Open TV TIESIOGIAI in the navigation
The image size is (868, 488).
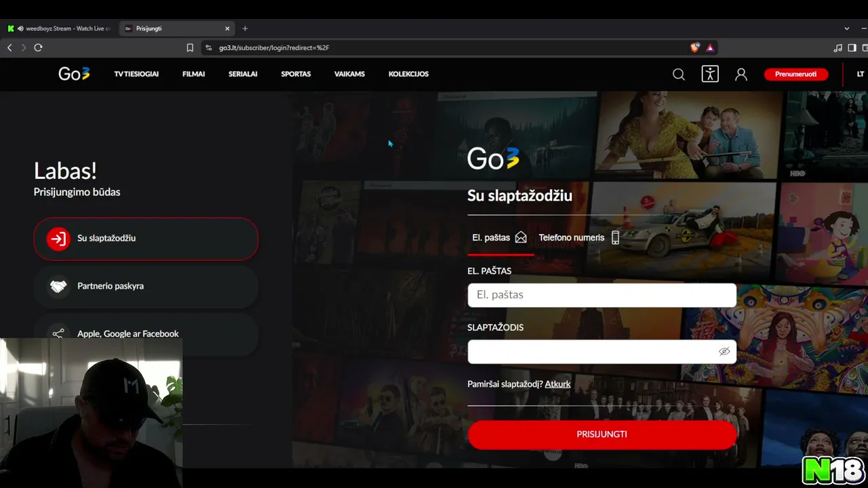[x=136, y=74]
